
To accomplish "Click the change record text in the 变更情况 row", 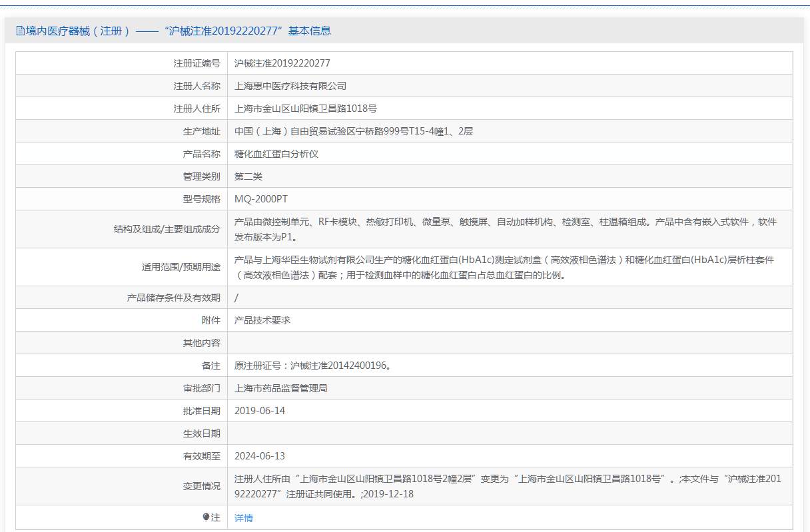I will pyautogui.click(x=508, y=486).
